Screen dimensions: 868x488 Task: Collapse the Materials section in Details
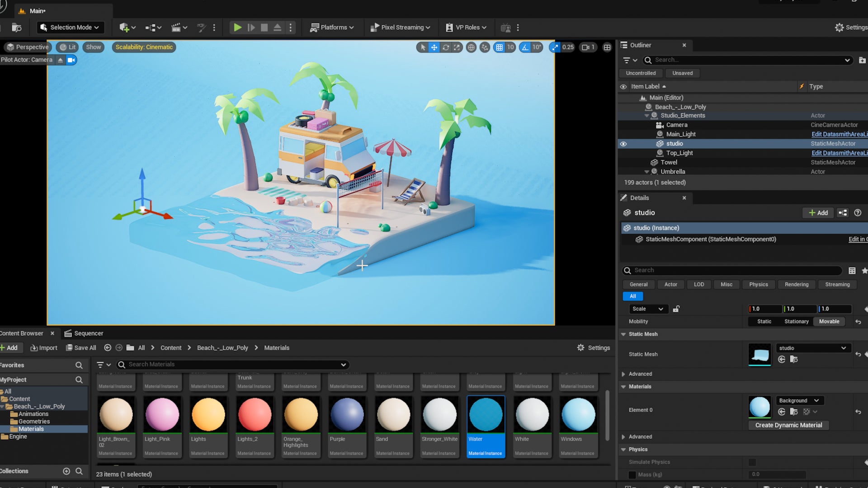pos(624,387)
